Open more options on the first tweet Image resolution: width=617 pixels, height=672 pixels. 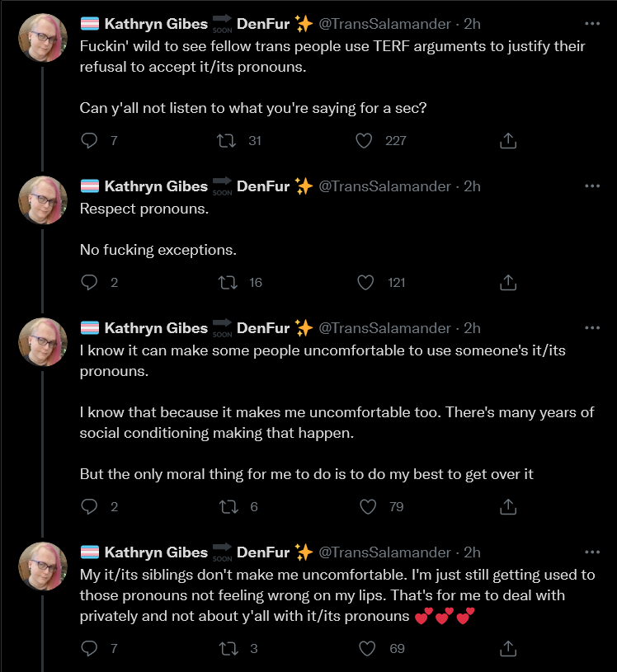click(x=592, y=24)
